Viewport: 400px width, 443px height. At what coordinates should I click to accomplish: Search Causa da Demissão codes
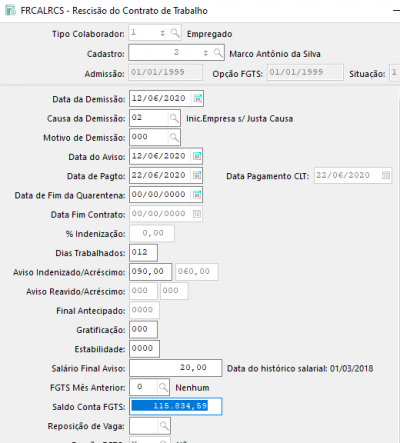tap(174, 118)
